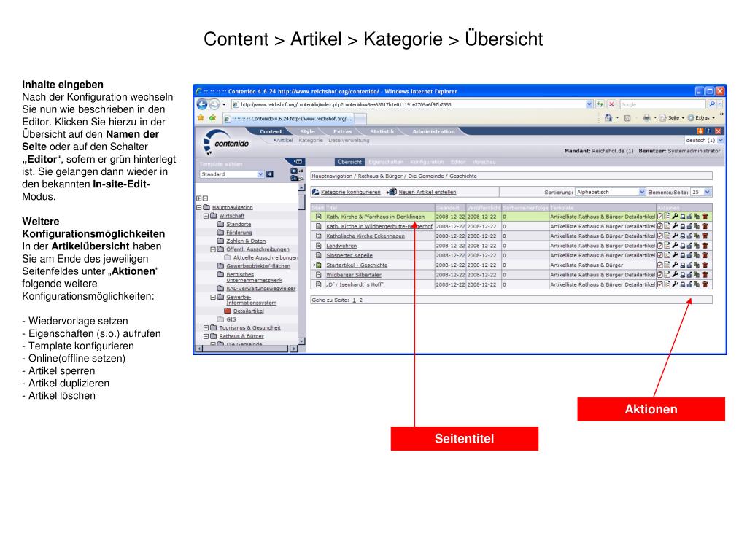The image size is (747, 560).
Task: Click the browser Back button
Action: [202, 104]
